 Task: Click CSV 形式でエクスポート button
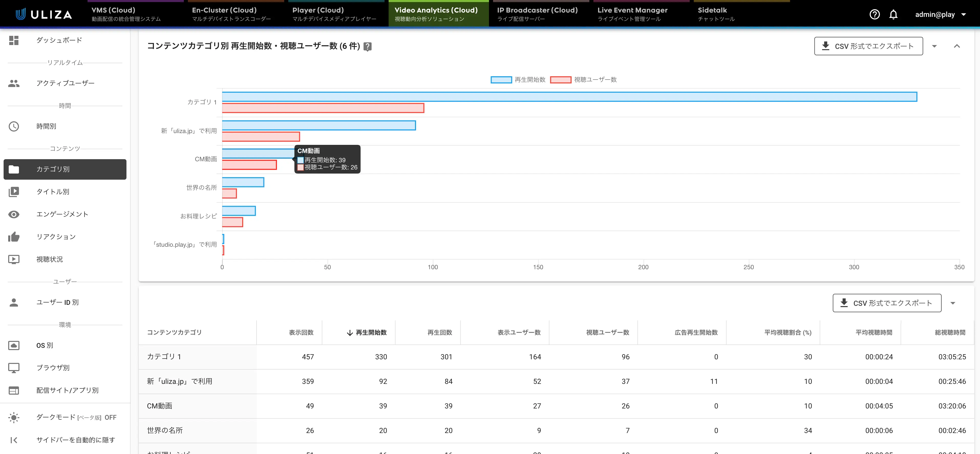(x=868, y=46)
